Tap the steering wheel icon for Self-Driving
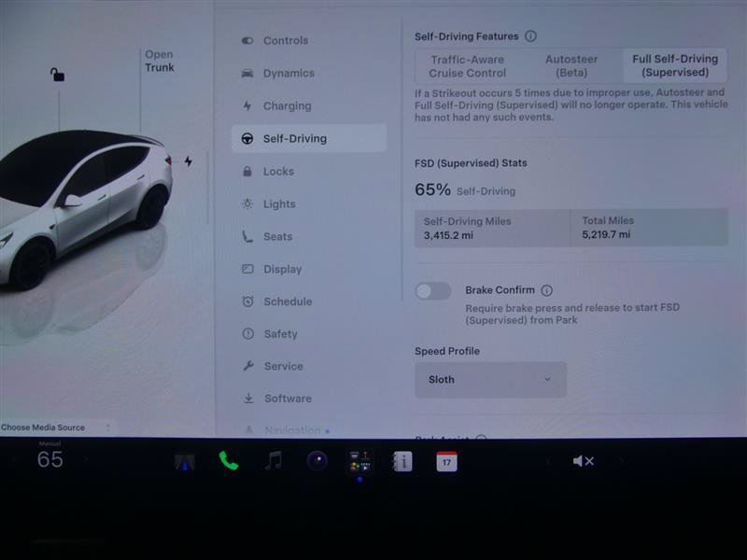Viewport: 747px width, 560px height. coord(247,138)
